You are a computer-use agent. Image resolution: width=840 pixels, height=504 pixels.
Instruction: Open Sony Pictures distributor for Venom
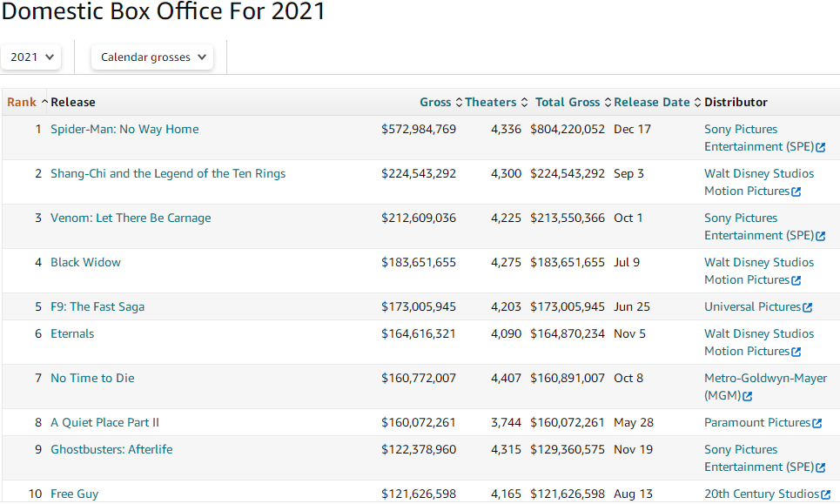coord(764,226)
